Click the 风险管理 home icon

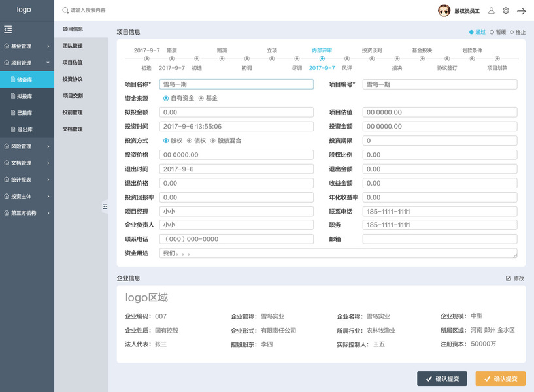click(7, 146)
